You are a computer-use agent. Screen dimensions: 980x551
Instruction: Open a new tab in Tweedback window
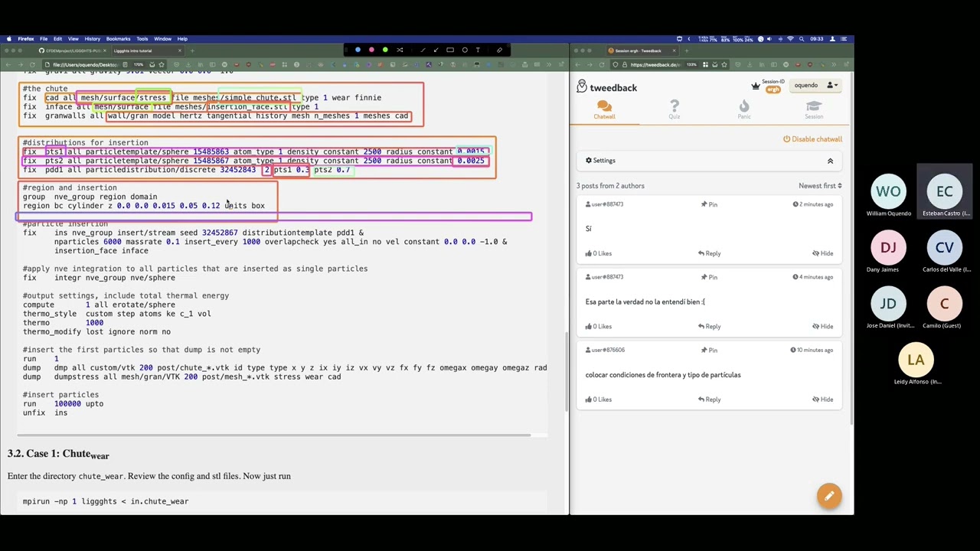point(686,51)
